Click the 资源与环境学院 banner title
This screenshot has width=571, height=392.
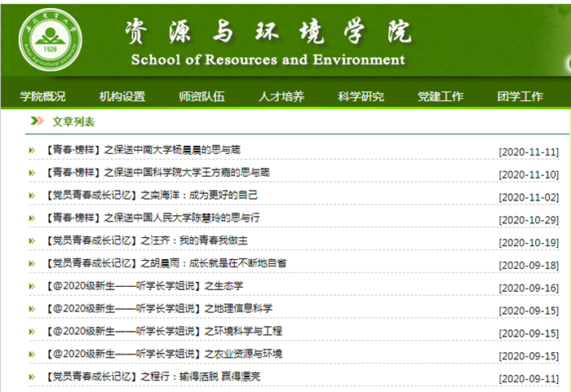(268, 33)
